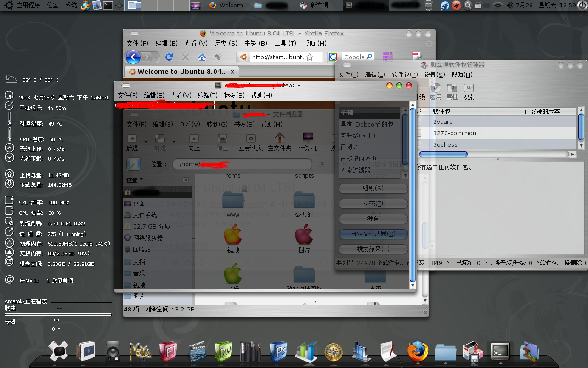Open 网络服务器 in the file browser sidebar
Viewport: 588px width, 368px height.
[148, 238]
